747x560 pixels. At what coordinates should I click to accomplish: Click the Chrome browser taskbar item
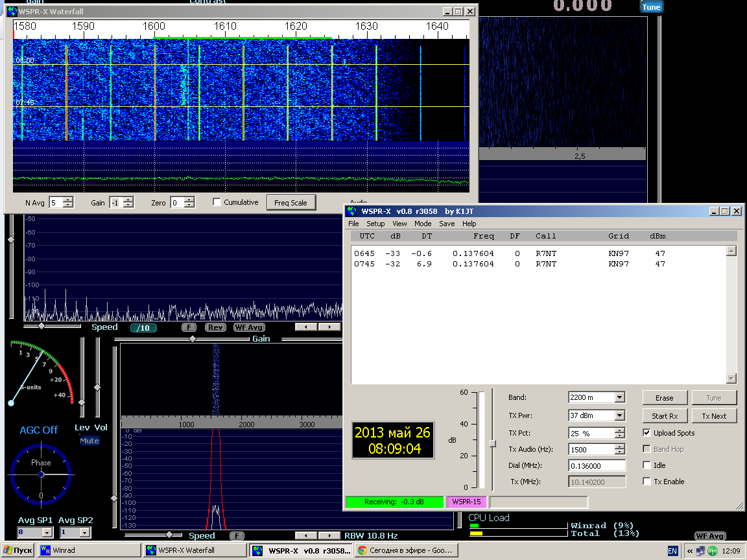tap(406, 550)
